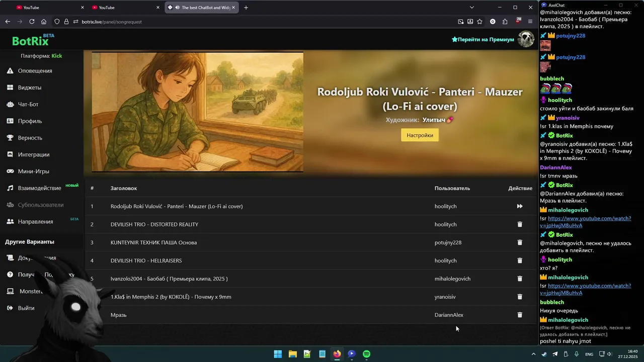Click Telegram tray icon
This screenshot has width=644, height=362.
(x=555, y=354)
